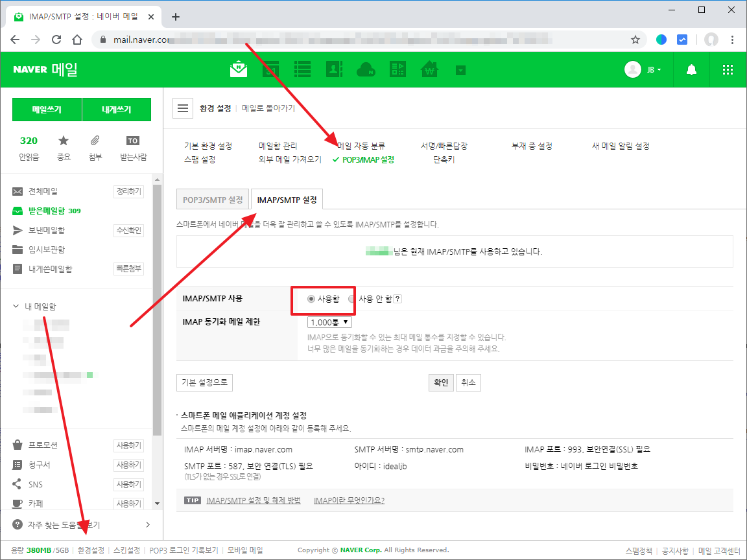Open POP3 로그인 기록보기 footer link
Viewport: 747px width, 560px height.
(184, 550)
